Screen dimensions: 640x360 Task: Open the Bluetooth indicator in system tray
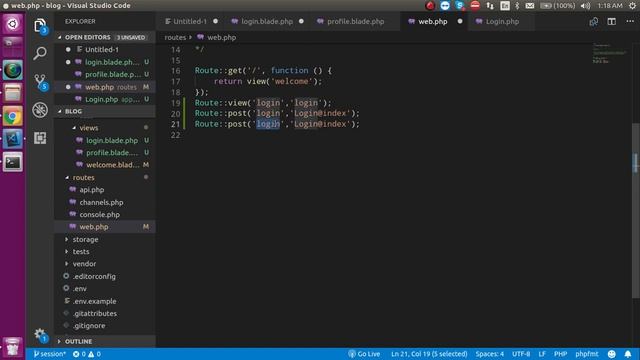[x=517, y=6]
